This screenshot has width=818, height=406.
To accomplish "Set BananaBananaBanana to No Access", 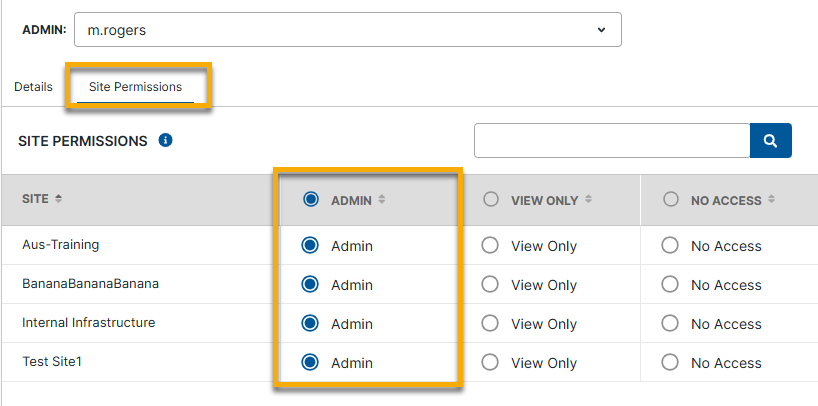I will (671, 285).
